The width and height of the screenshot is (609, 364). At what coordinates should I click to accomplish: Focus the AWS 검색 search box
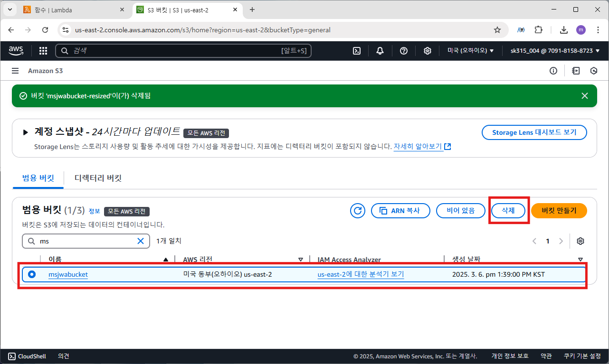[x=183, y=51]
